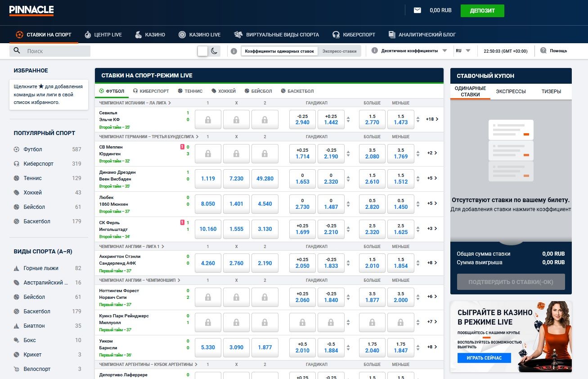Open Football in popular sports sidebar
This screenshot has width=588, height=379.
[x=33, y=149]
